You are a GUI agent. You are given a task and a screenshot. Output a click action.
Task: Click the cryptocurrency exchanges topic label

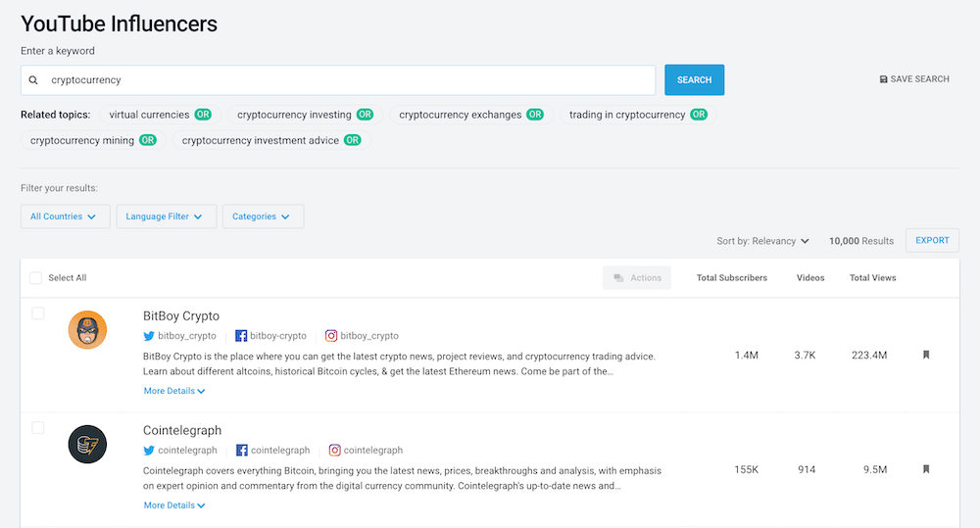[460, 115]
